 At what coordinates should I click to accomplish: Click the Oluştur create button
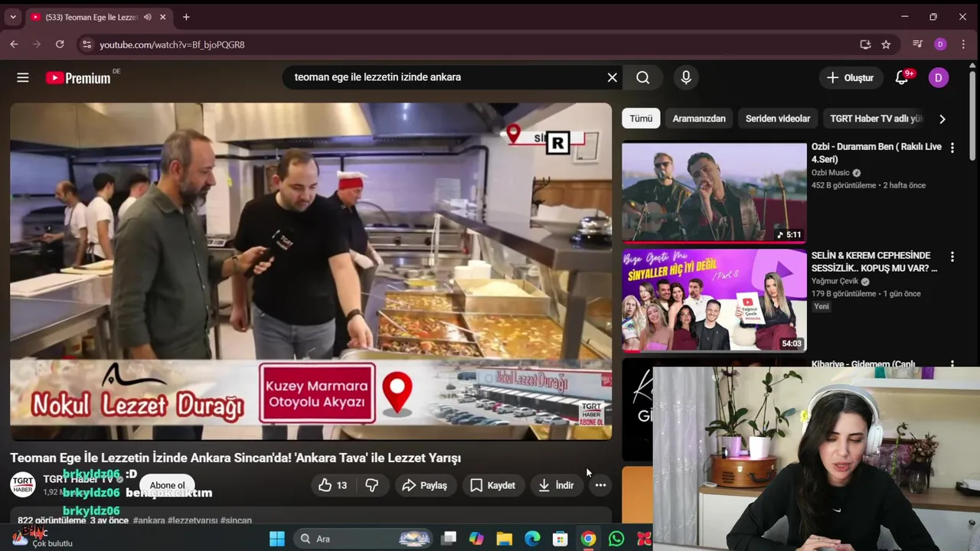point(850,77)
